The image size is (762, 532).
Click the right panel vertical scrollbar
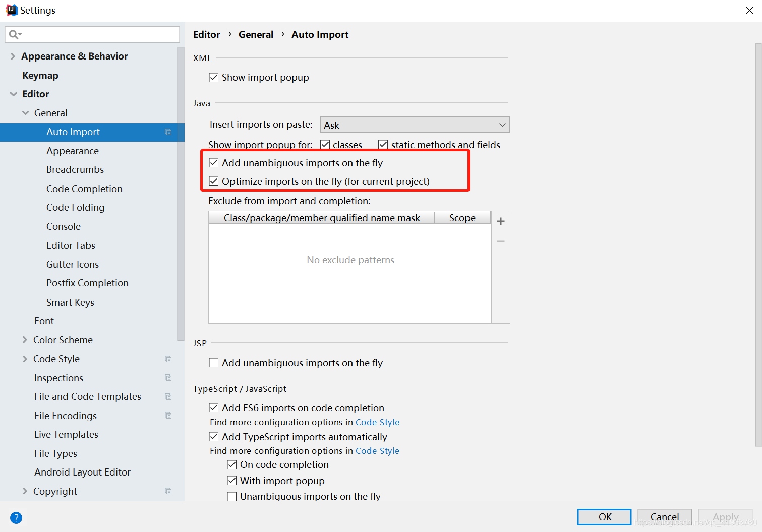[758, 245]
